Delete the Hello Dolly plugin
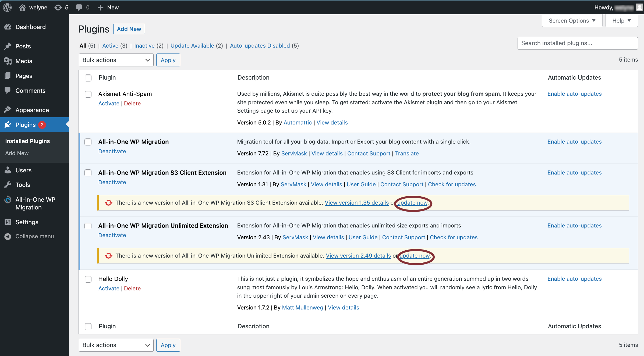Viewport: 644px width, 356px height. 132,289
